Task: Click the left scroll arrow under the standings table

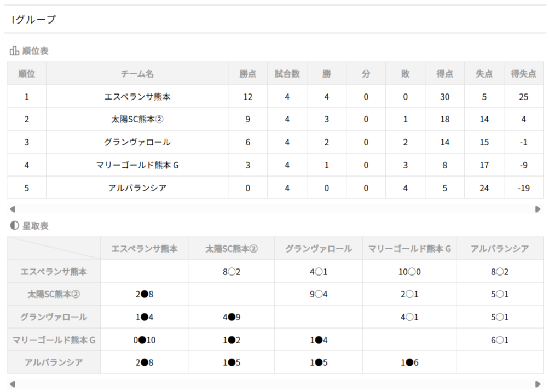Action: [13, 209]
